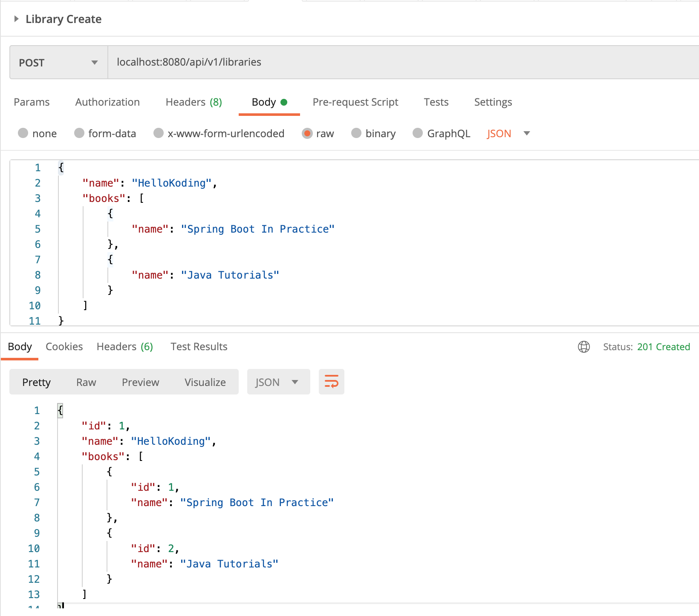Open the response format JSON dropdown
This screenshot has width=699, height=616.
(278, 382)
